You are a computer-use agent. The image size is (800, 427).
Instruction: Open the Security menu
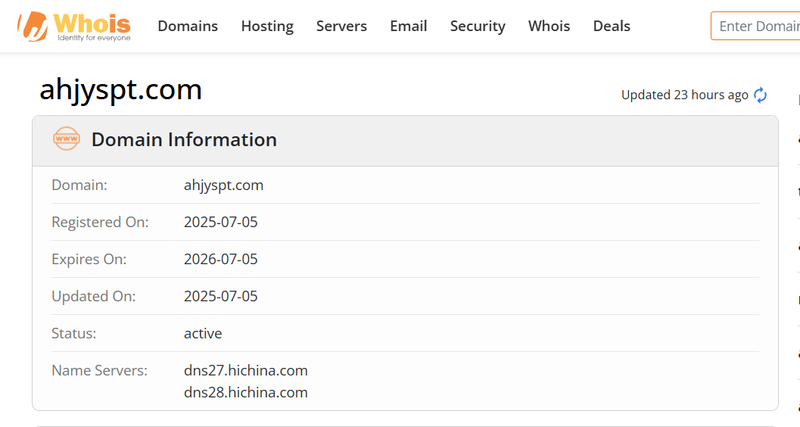click(x=478, y=26)
